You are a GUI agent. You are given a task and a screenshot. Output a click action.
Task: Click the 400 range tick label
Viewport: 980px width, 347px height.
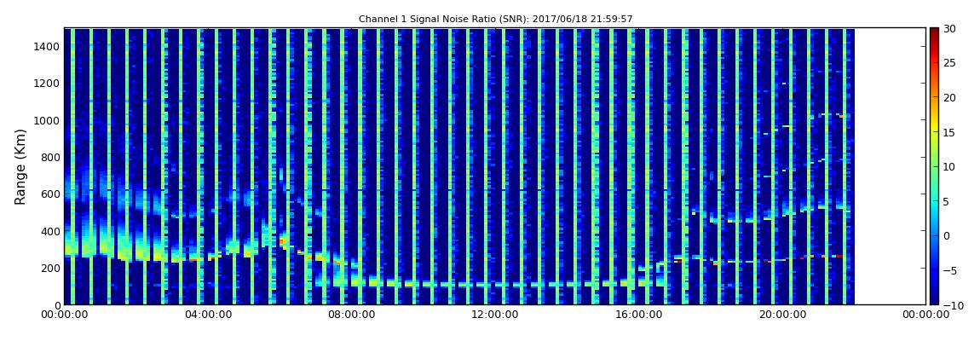[51, 231]
